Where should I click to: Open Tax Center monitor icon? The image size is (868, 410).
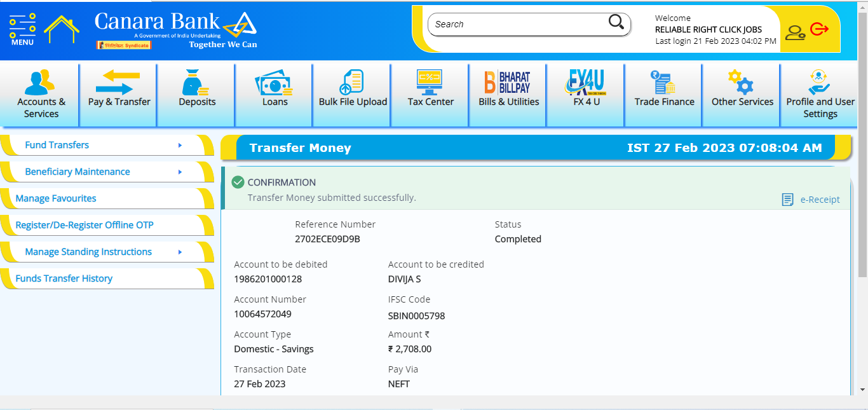[x=430, y=82]
